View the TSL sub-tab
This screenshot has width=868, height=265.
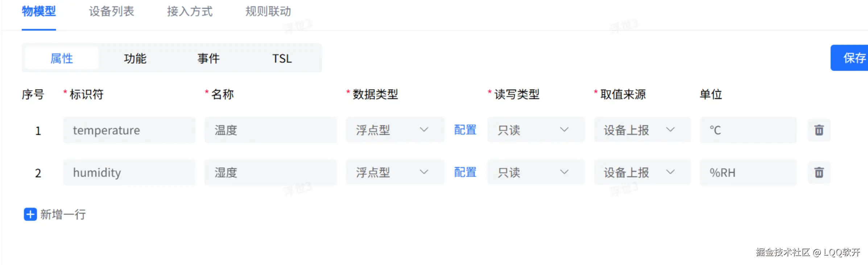282,58
